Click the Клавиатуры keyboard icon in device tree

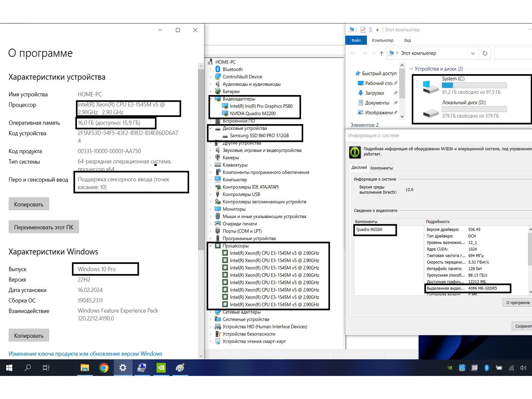(x=218, y=165)
